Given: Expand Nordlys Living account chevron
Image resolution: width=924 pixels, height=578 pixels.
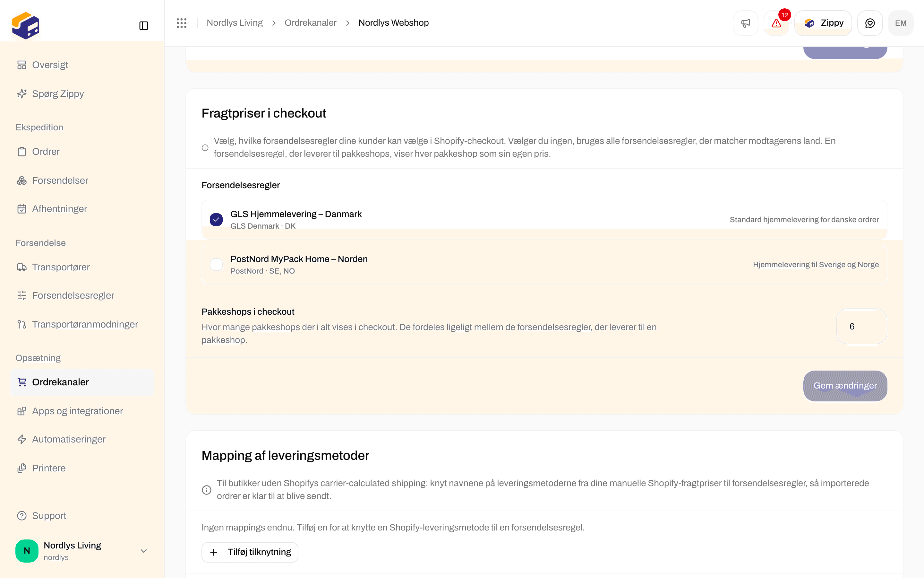Looking at the screenshot, I should point(143,551).
